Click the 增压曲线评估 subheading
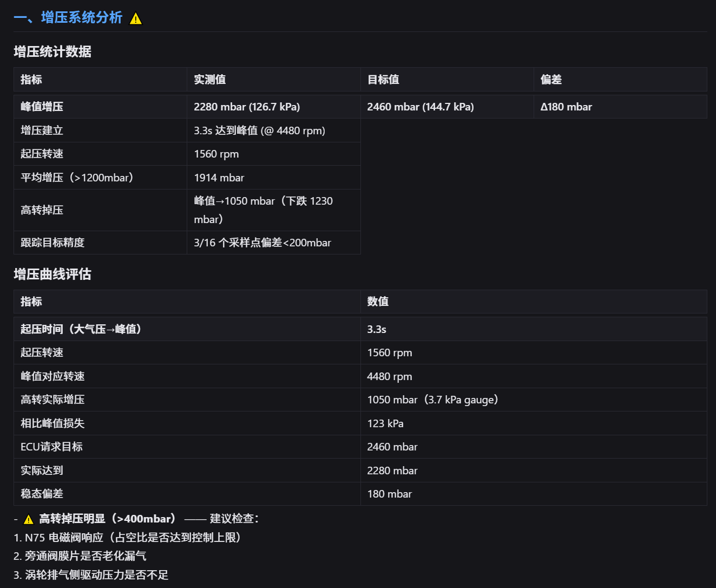The image size is (716, 588). point(52,275)
